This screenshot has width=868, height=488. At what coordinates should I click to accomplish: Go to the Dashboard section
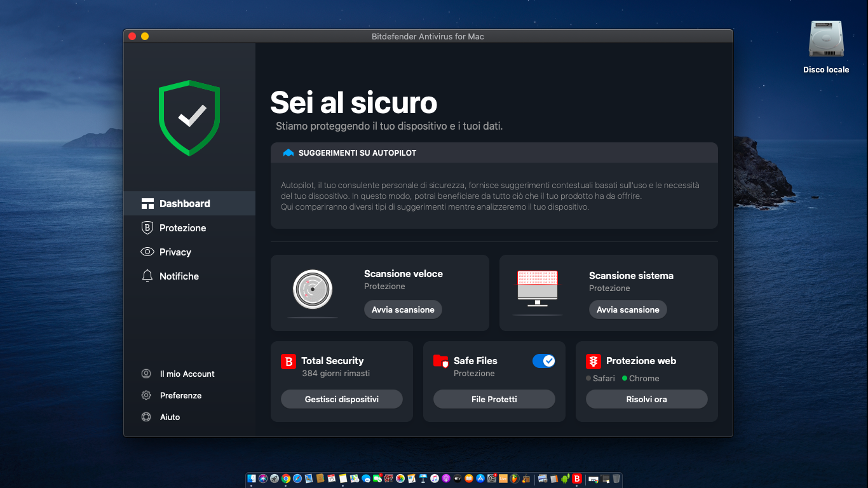pos(189,203)
